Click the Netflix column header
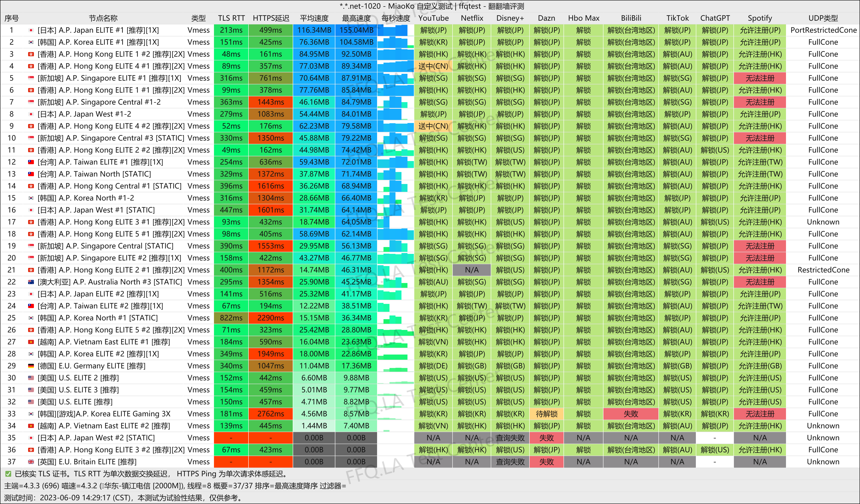Viewport: 860px width, 504px height. pos(472,18)
